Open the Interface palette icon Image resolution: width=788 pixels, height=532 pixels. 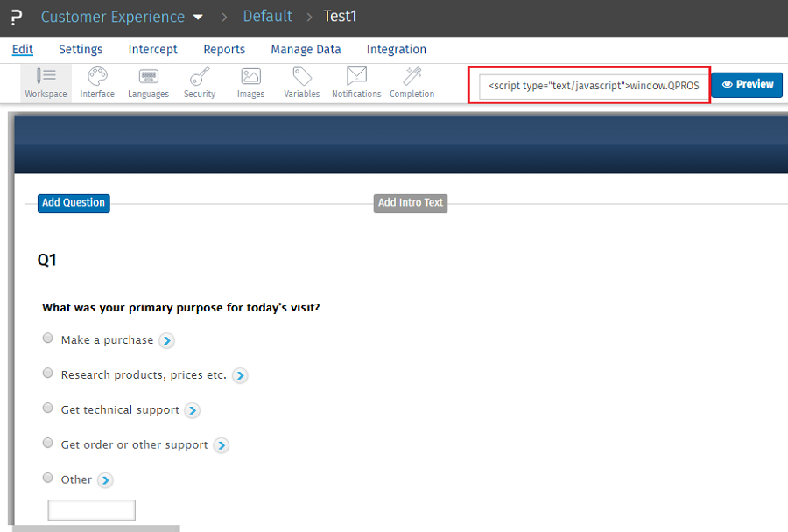click(x=97, y=77)
